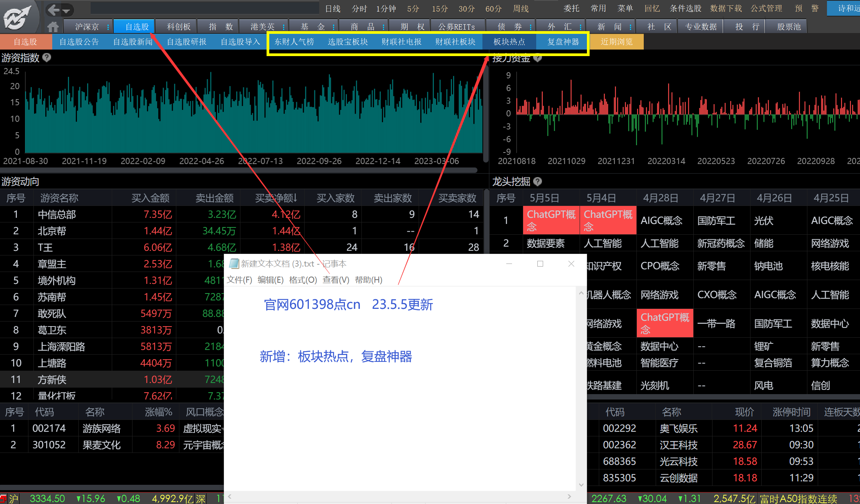Switch the chart period to 15分
The height and width of the screenshot is (504, 860).
point(440,8)
